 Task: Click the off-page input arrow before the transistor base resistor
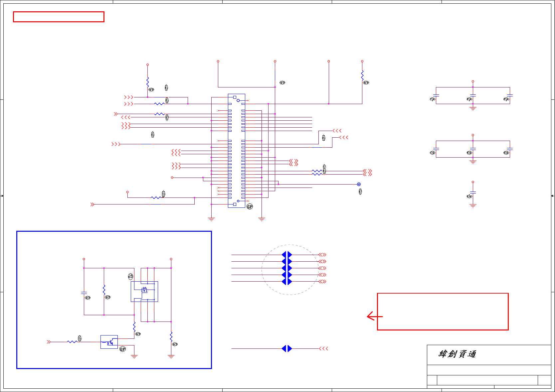pyautogui.click(x=49, y=342)
